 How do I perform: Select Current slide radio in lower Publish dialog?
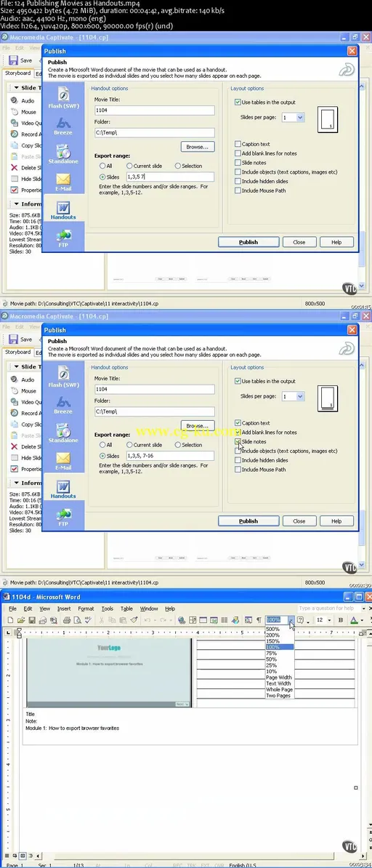(x=129, y=444)
